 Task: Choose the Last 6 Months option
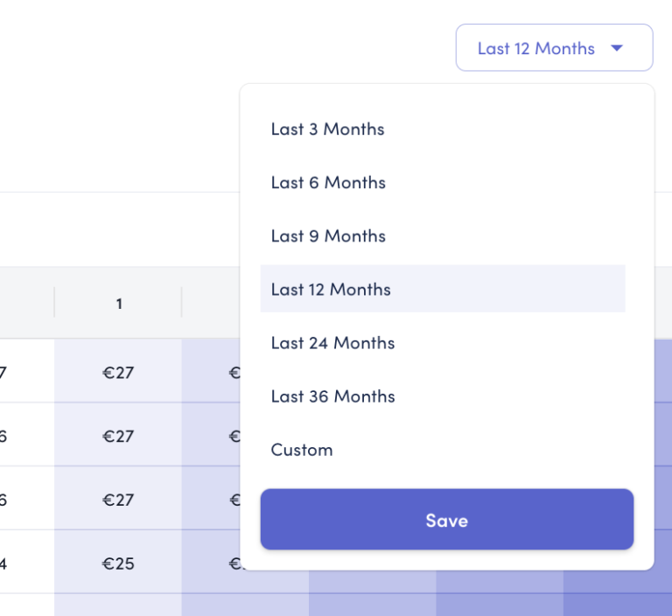click(328, 183)
